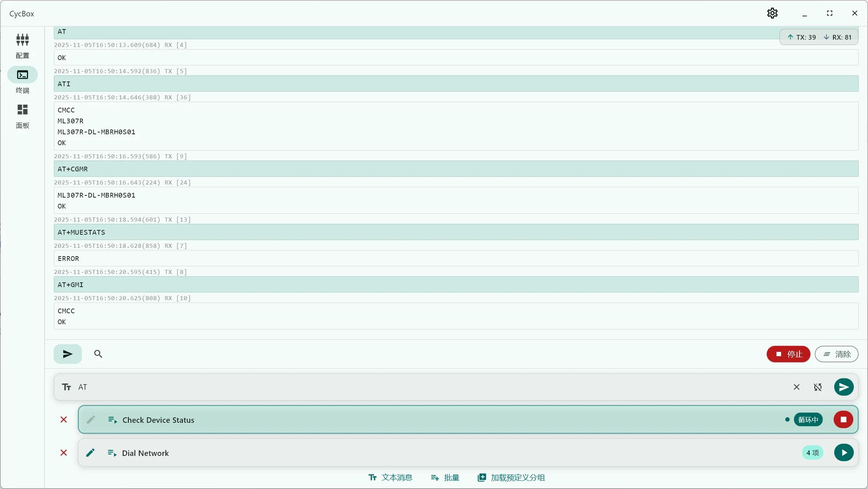Switch to the 终端 terminal tab

point(22,80)
